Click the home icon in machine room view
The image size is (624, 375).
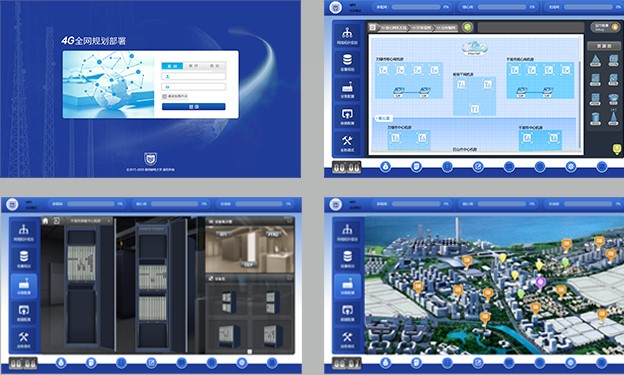[x=46, y=221]
